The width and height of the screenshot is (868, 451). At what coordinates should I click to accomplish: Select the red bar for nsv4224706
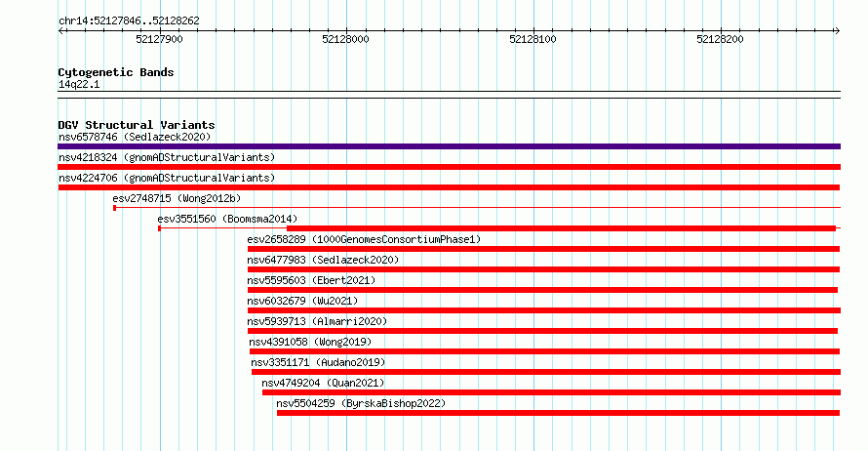click(x=449, y=187)
